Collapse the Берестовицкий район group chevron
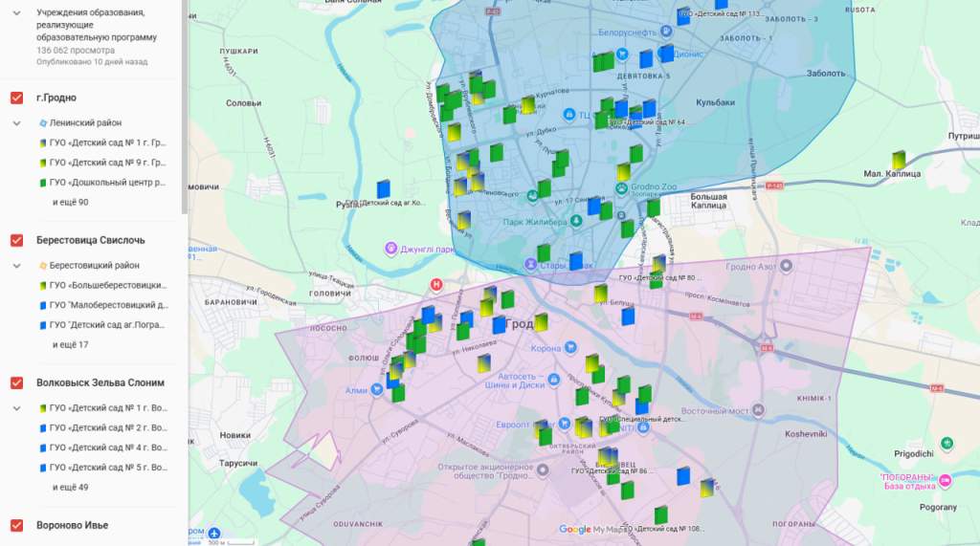The height and width of the screenshot is (546, 980). [x=17, y=266]
